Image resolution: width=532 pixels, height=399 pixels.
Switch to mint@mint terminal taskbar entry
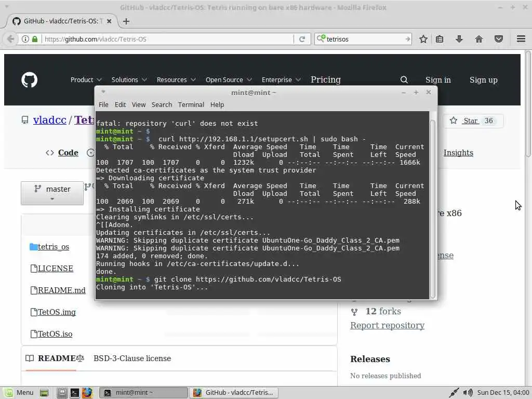(144, 393)
